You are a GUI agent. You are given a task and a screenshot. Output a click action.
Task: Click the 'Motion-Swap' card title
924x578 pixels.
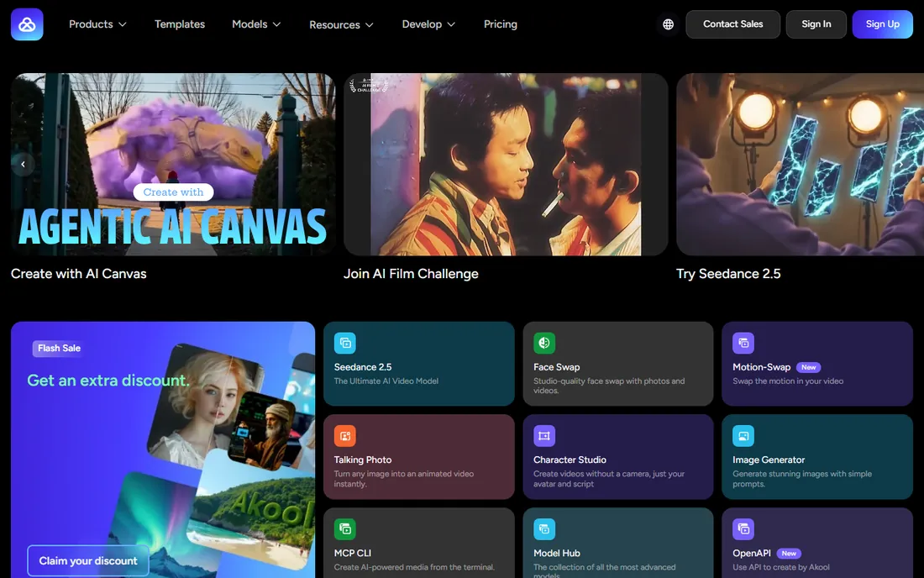[761, 367]
